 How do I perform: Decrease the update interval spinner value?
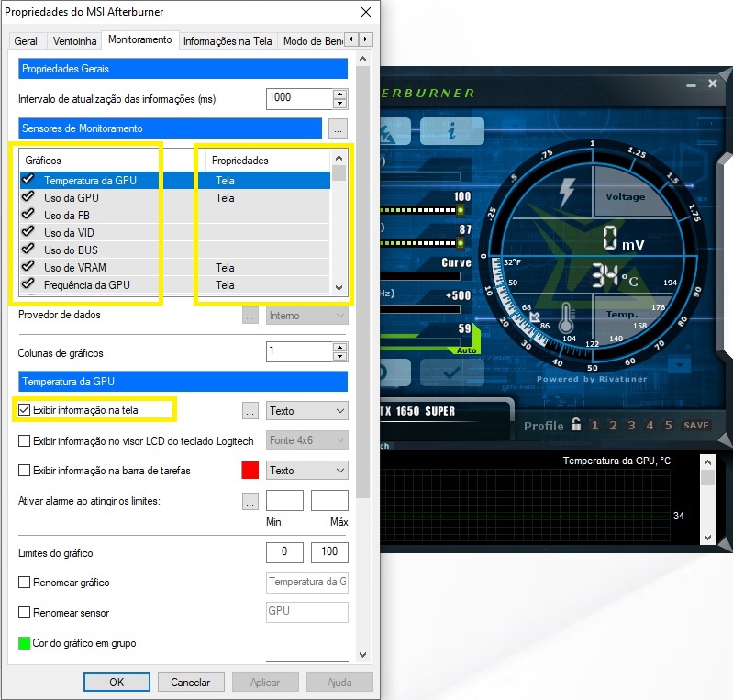(x=340, y=104)
